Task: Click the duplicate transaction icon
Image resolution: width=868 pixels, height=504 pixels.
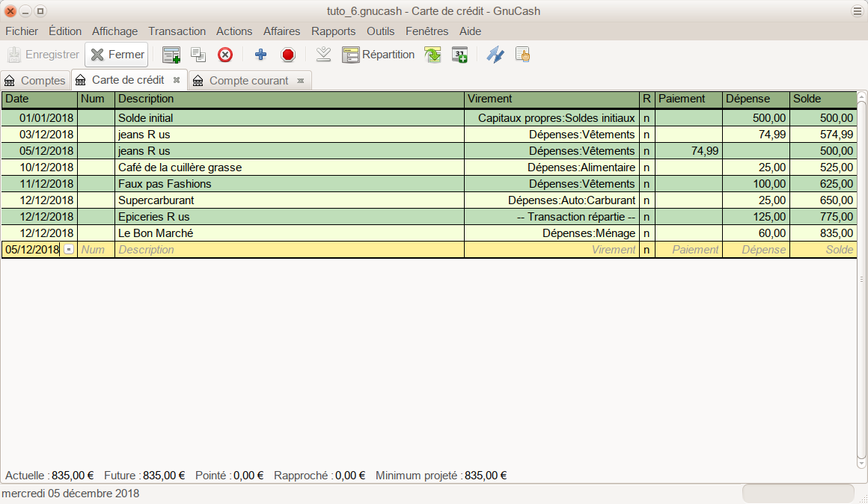Action: 198,55
